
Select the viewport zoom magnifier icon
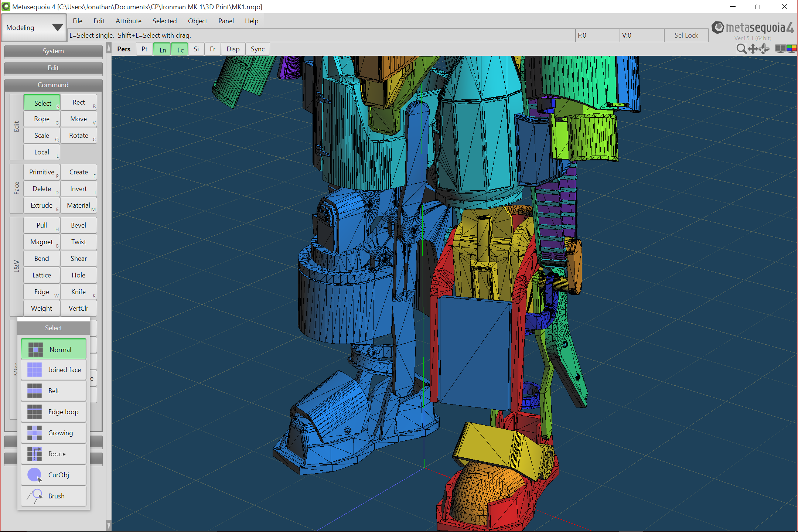tap(741, 49)
